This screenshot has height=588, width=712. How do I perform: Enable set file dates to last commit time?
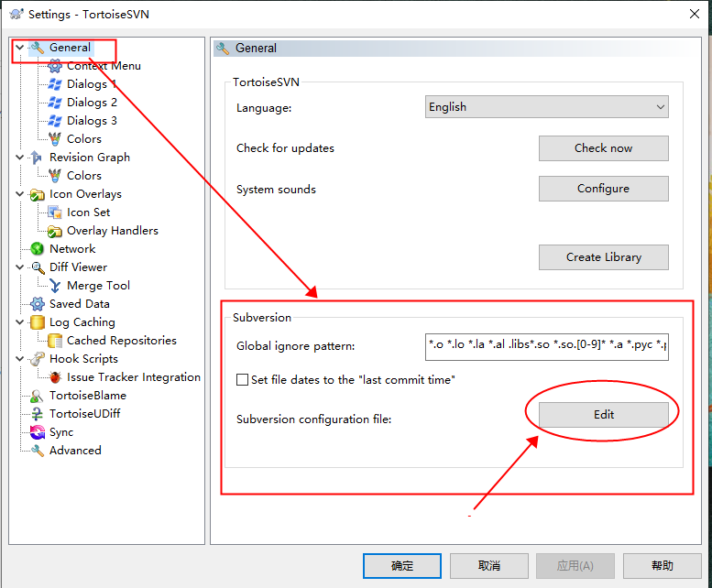[x=243, y=380]
